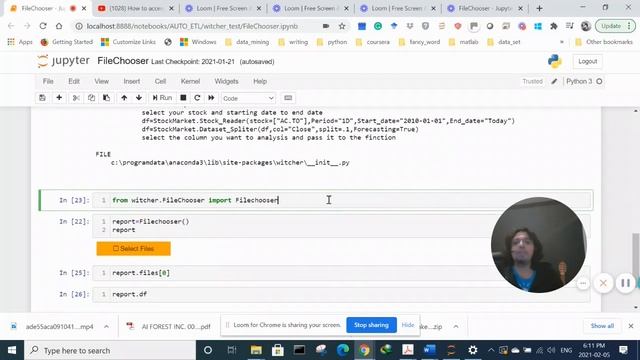Click the Logout button
640x360 pixels.
587,61
